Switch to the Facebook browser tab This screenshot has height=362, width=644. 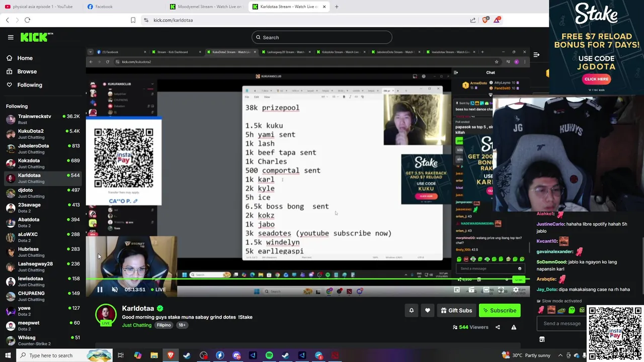104,7
